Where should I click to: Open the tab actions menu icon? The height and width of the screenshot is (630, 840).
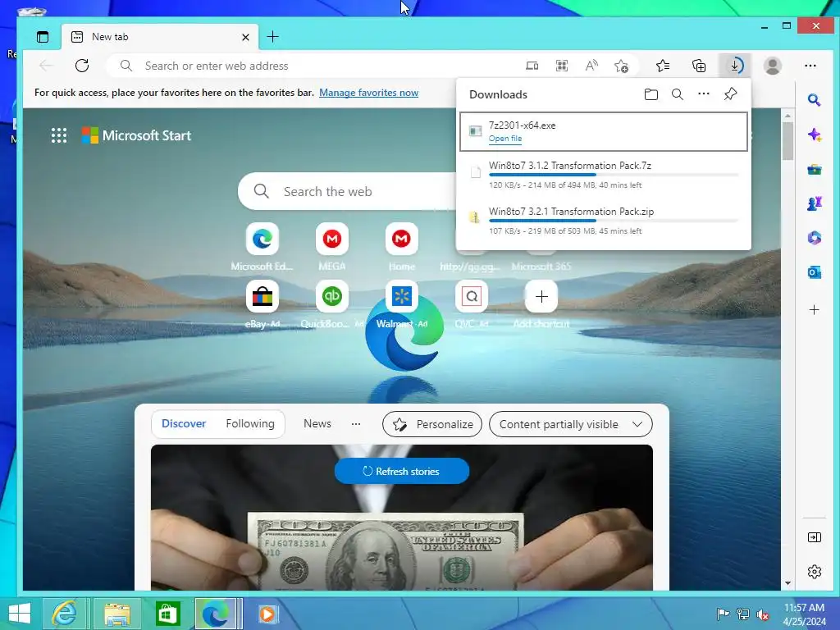pos(43,37)
